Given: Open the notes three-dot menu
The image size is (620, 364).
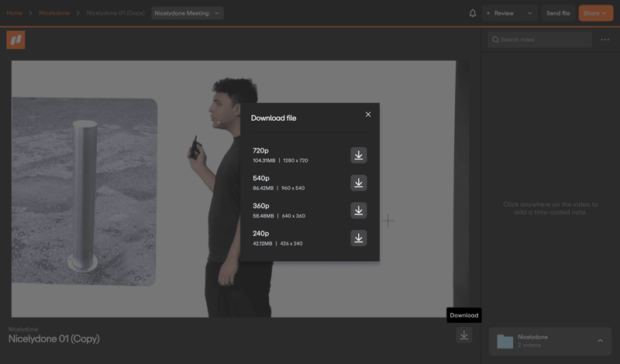Looking at the screenshot, I should (605, 39).
